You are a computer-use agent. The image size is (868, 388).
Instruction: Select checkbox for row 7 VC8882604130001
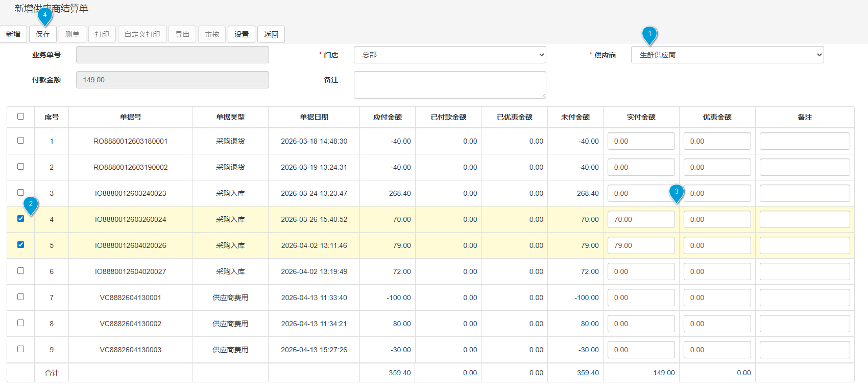pyautogui.click(x=21, y=297)
